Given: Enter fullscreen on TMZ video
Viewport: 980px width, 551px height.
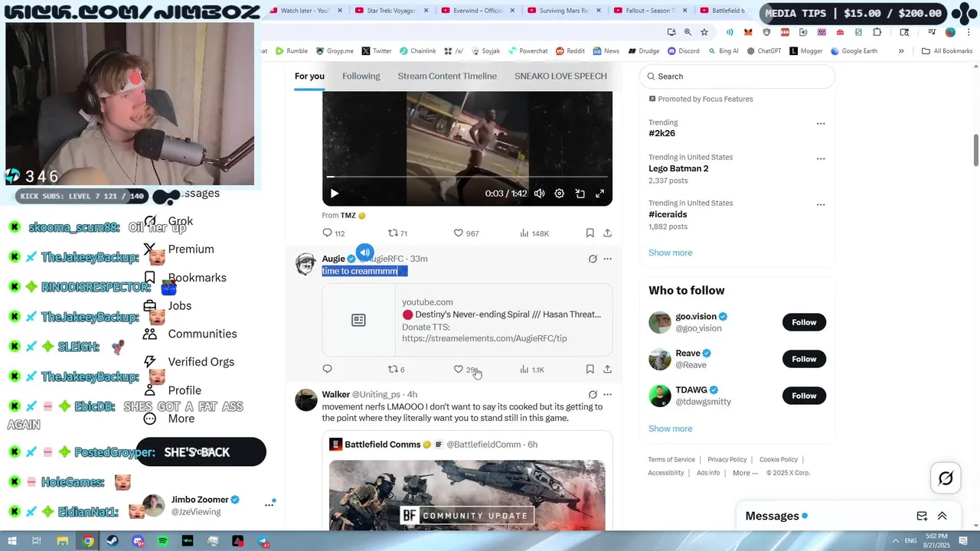Looking at the screenshot, I should tap(599, 194).
